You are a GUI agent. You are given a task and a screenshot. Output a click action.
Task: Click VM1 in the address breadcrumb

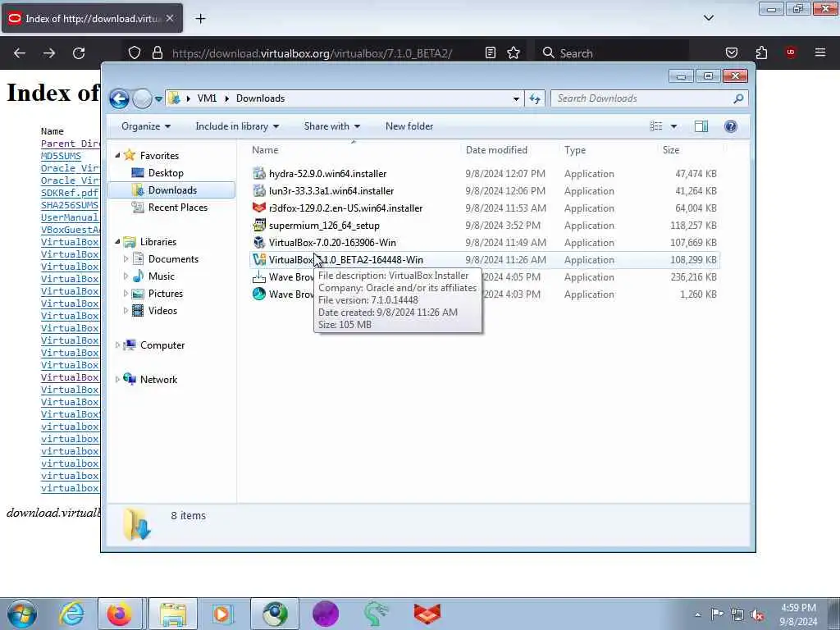tap(207, 98)
